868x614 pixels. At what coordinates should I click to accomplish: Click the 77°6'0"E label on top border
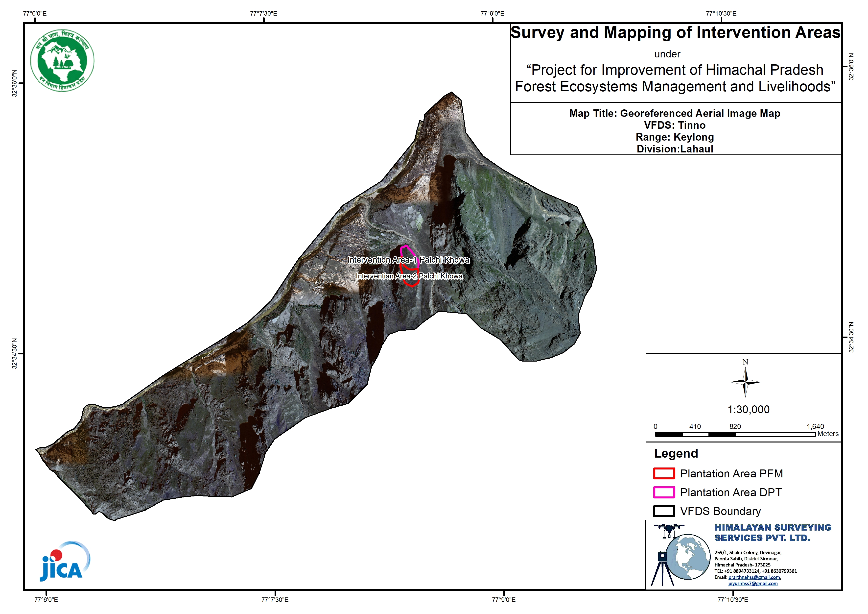coord(35,14)
